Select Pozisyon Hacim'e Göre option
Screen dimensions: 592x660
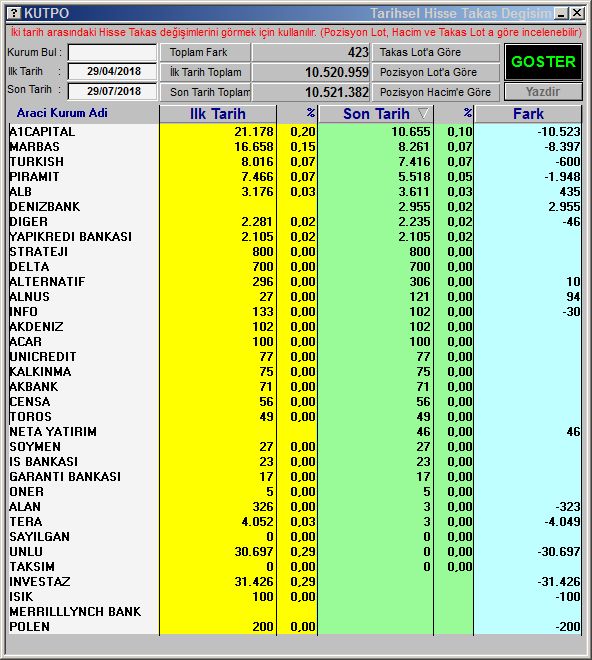435,92
